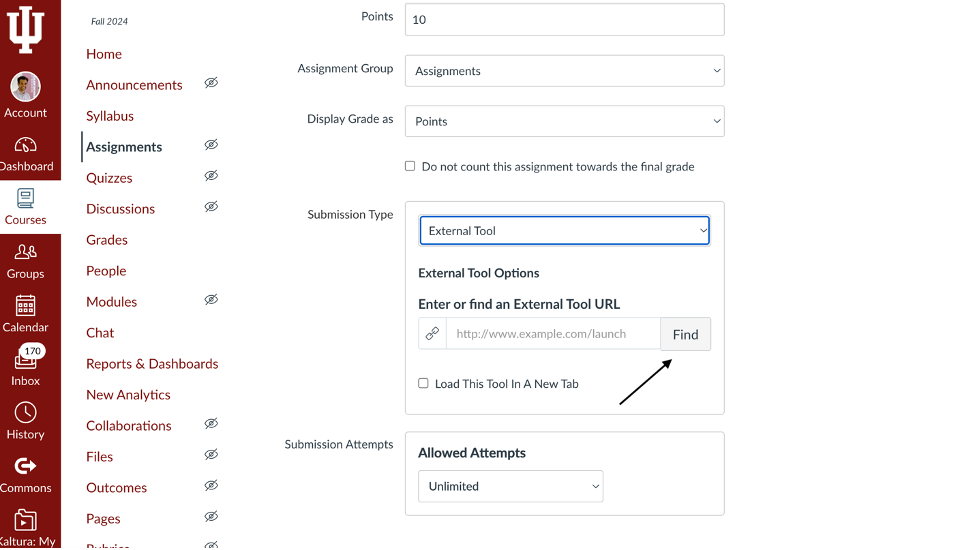Click the Courses book icon

pos(26,199)
